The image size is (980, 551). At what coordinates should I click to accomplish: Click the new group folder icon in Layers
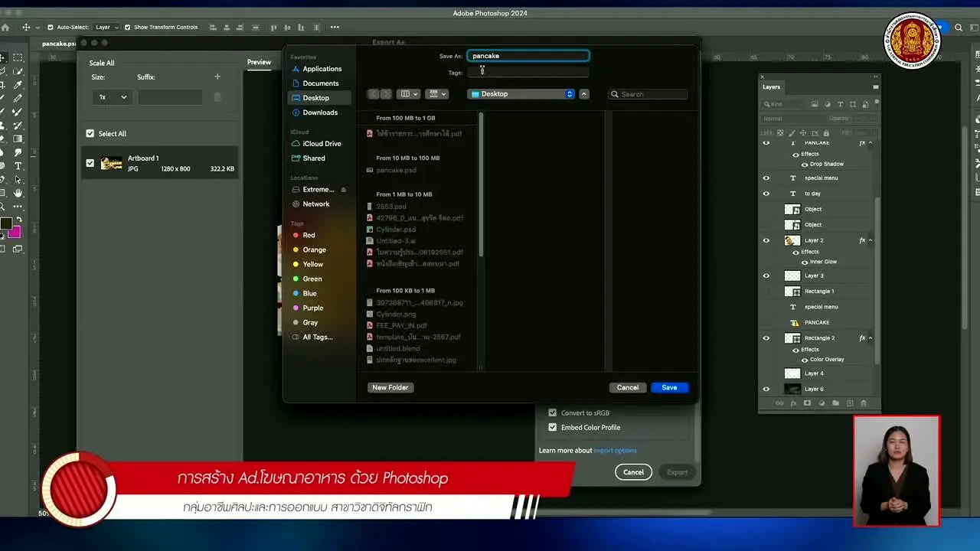click(x=835, y=403)
